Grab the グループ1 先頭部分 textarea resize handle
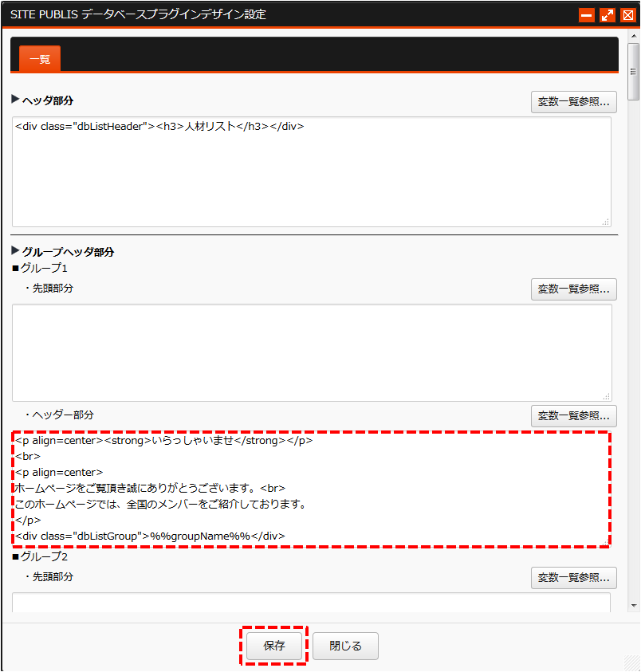 tap(607, 396)
